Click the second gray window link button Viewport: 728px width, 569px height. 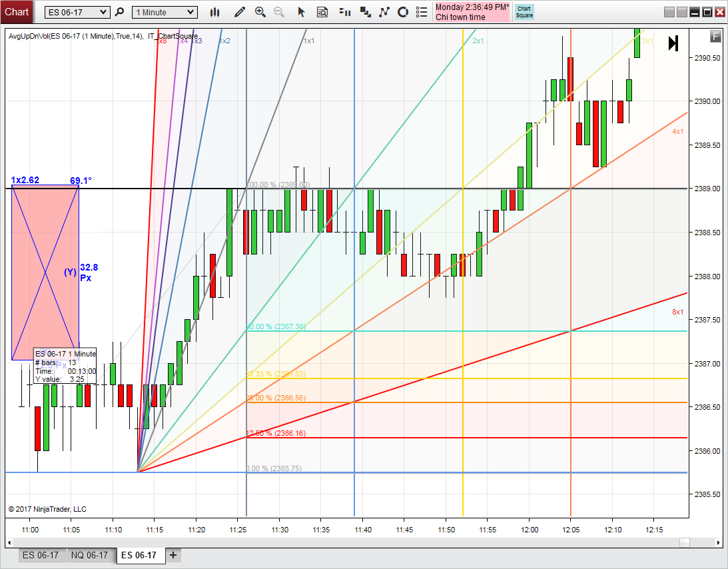coord(681,12)
